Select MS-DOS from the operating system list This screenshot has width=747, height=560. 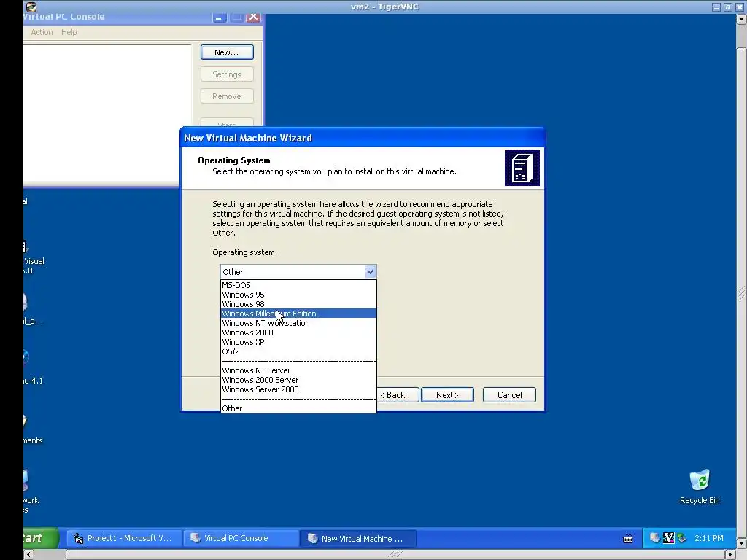298,285
